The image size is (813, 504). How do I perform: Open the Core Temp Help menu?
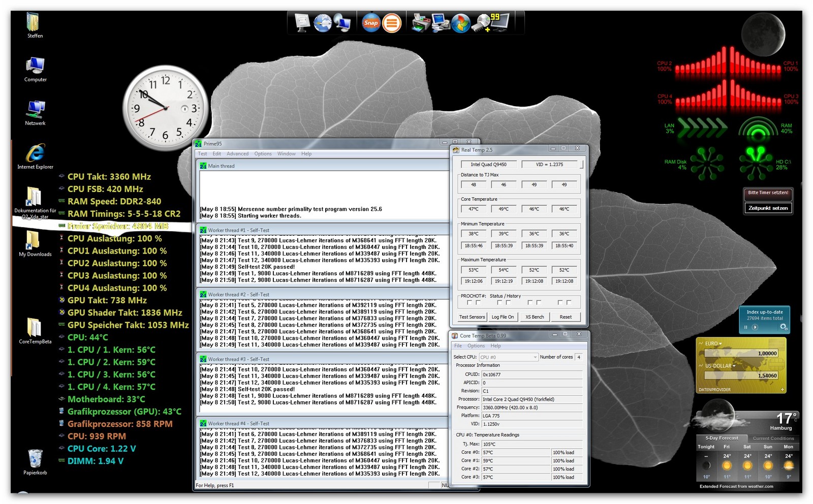(x=495, y=346)
